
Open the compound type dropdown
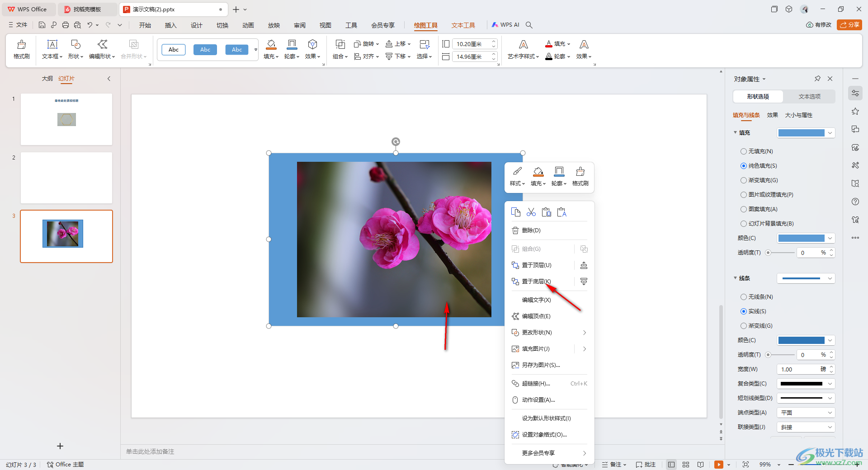[x=806, y=384]
